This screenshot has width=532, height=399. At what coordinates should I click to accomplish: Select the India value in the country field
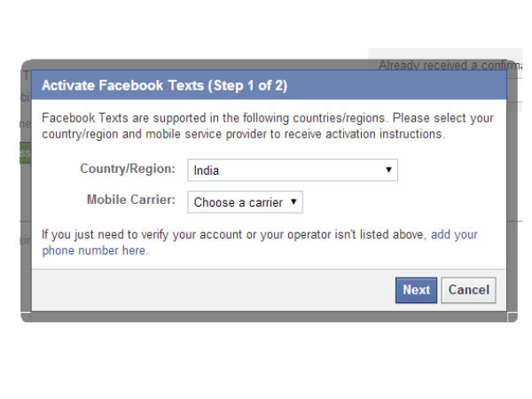207,170
